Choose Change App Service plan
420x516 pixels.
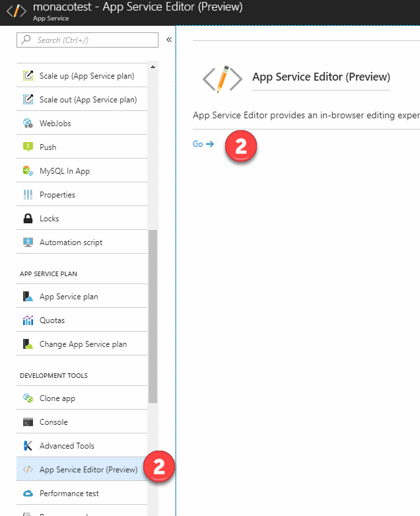pos(82,344)
